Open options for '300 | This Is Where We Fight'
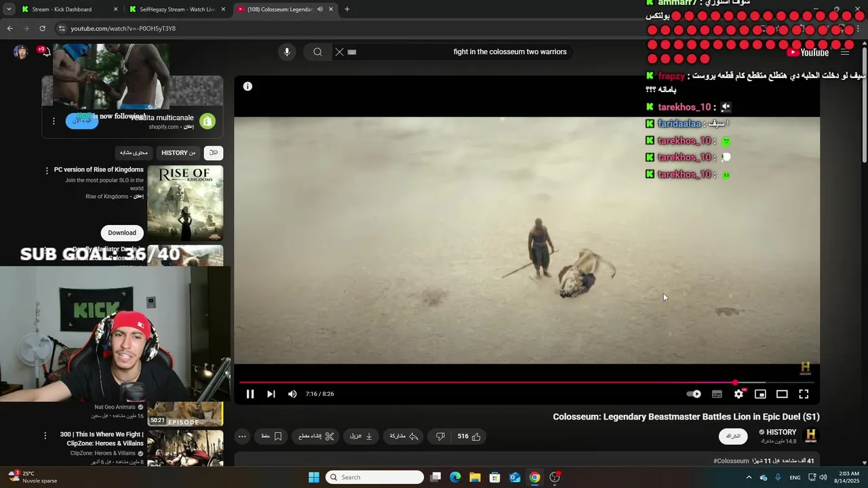This screenshot has width=868, height=488. [x=45, y=436]
